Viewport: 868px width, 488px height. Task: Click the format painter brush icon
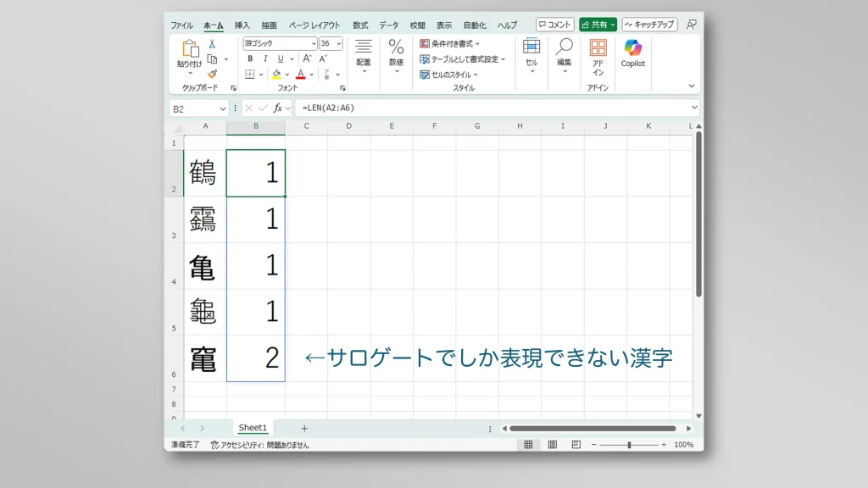(212, 74)
